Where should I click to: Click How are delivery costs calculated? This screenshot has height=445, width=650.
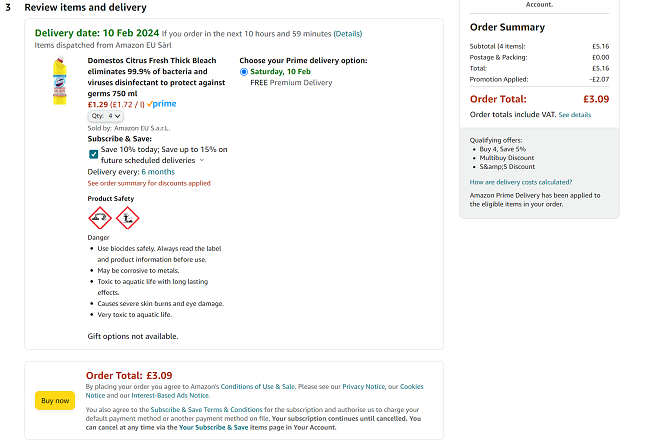[x=521, y=182]
